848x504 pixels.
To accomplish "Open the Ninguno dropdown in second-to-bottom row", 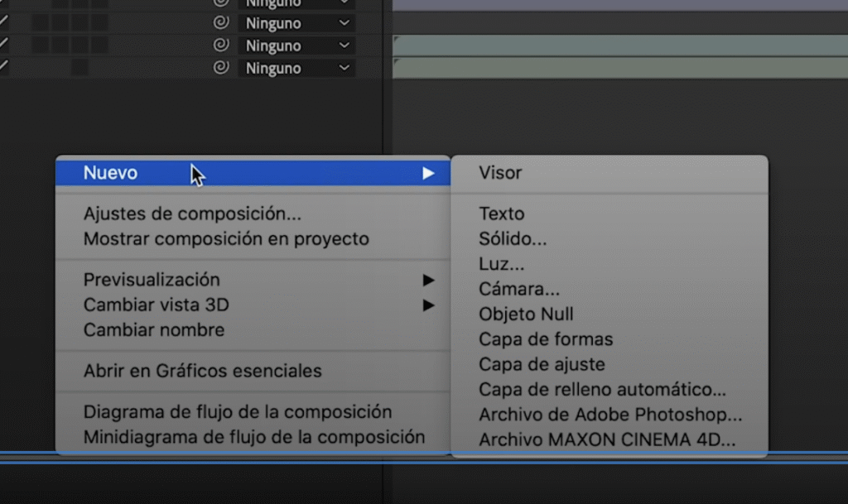I will point(296,46).
